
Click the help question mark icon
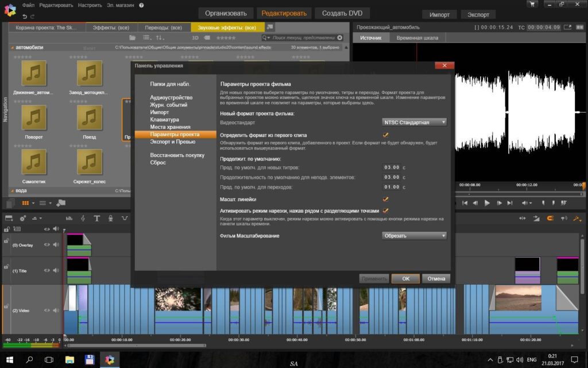point(141,5)
